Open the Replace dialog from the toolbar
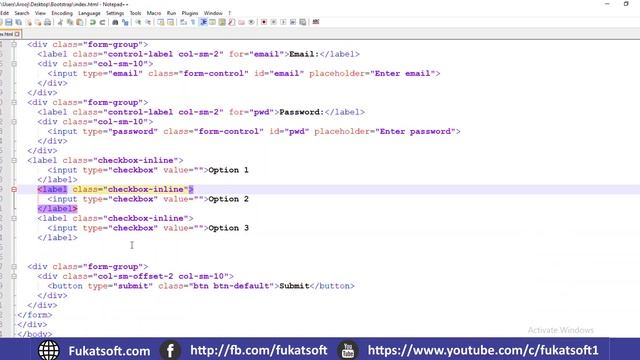This screenshot has width=640, height=360. click(x=125, y=22)
